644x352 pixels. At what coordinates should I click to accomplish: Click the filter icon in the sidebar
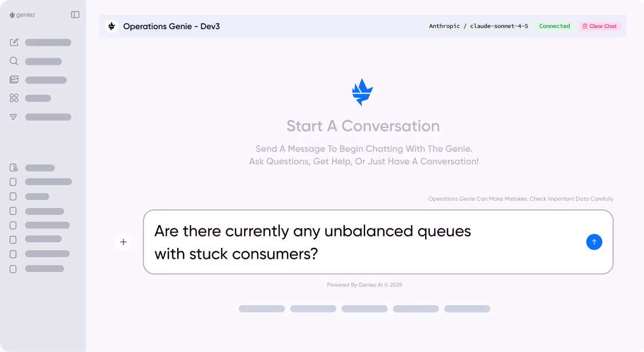(14, 117)
